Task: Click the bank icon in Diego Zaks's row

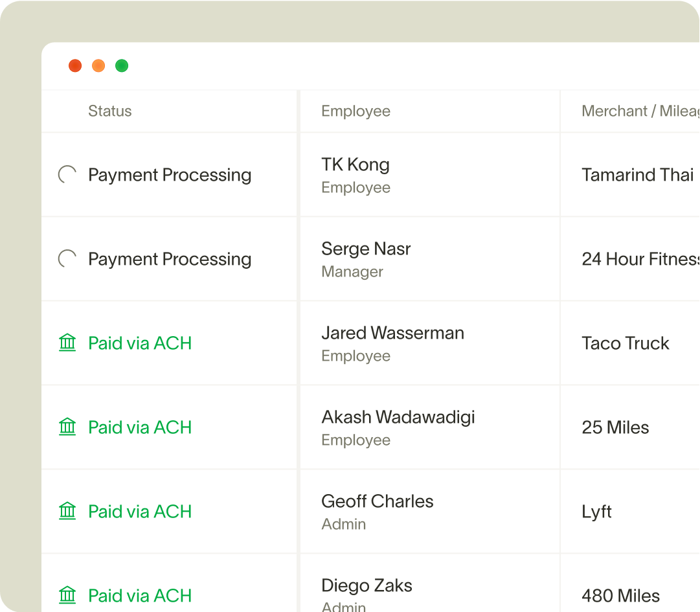Action: pos(67,595)
